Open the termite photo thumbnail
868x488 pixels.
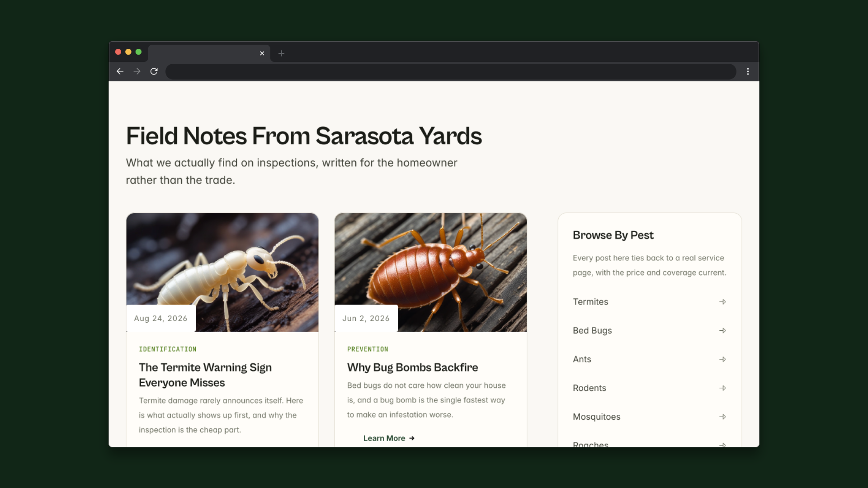tap(222, 272)
